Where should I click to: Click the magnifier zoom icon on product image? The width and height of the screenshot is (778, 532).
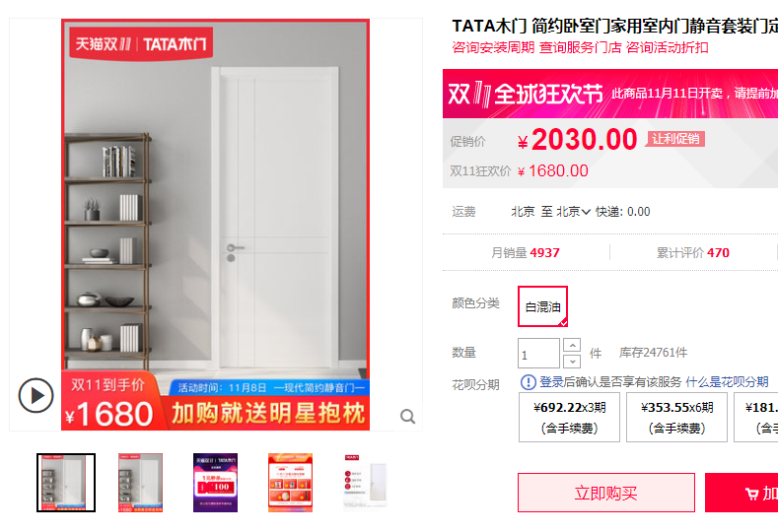[x=408, y=417]
